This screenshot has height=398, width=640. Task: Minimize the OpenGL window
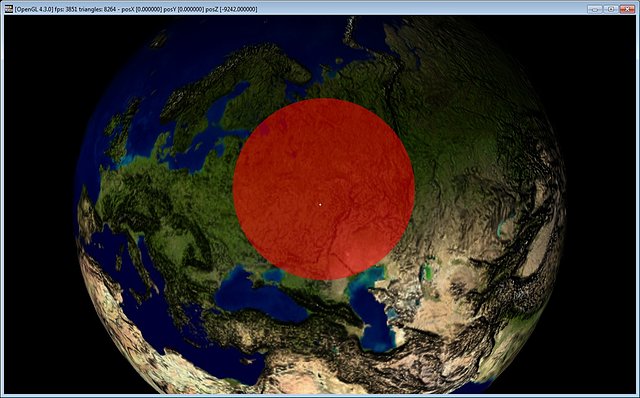point(595,9)
